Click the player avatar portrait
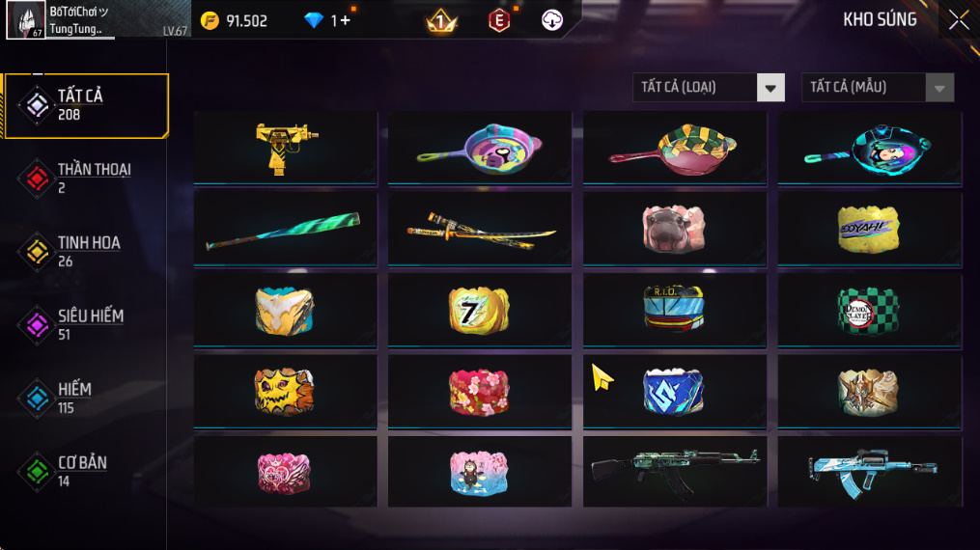980x550 pixels. 26,20
